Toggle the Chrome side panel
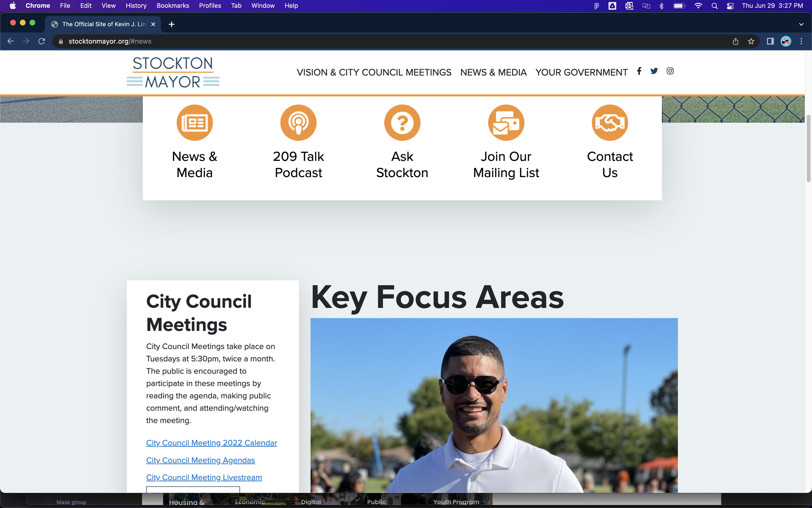The image size is (812, 508). [770, 41]
